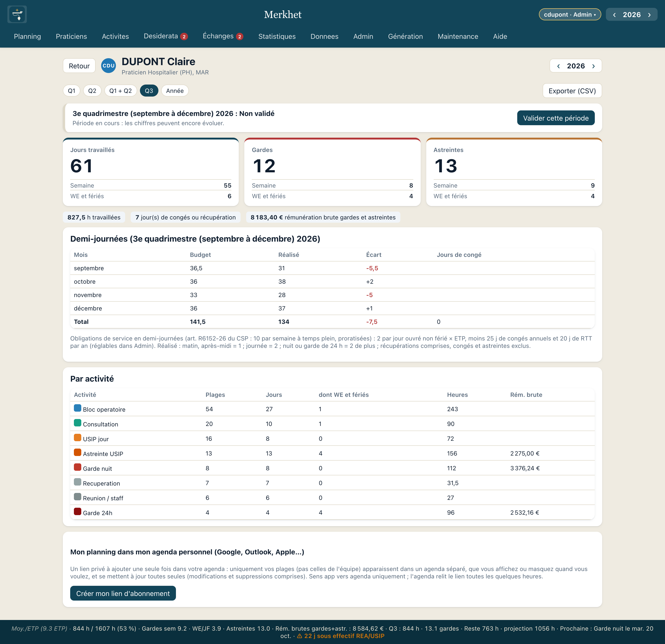Click Créer mon lien d'abonnement button
Screen dimensions: 665x644
(x=123, y=593)
